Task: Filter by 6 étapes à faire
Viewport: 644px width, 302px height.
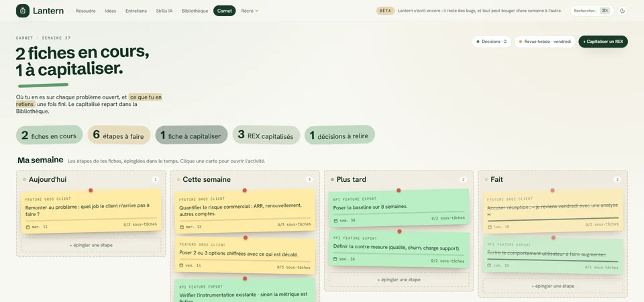Action: pos(119,135)
